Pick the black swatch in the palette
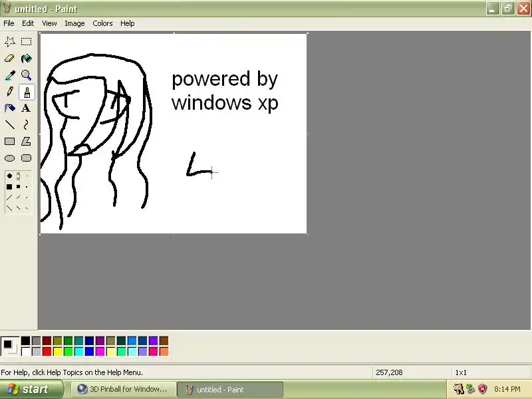The image size is (532, 399). [26, 340]
